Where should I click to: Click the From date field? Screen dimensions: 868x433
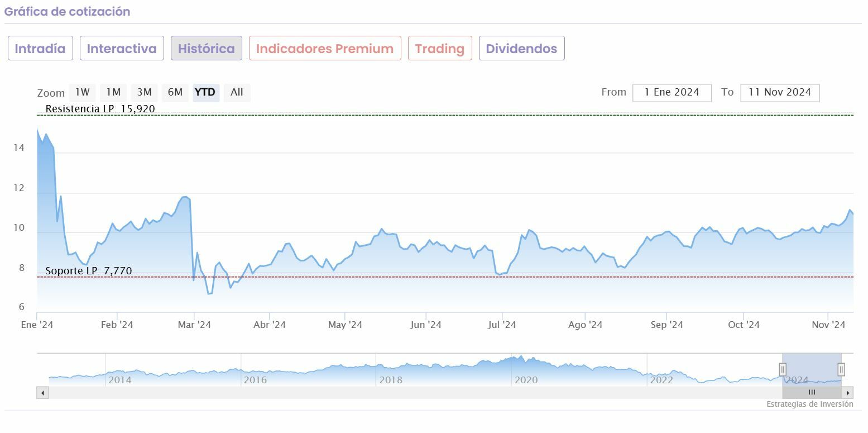[x=672, y=93]
